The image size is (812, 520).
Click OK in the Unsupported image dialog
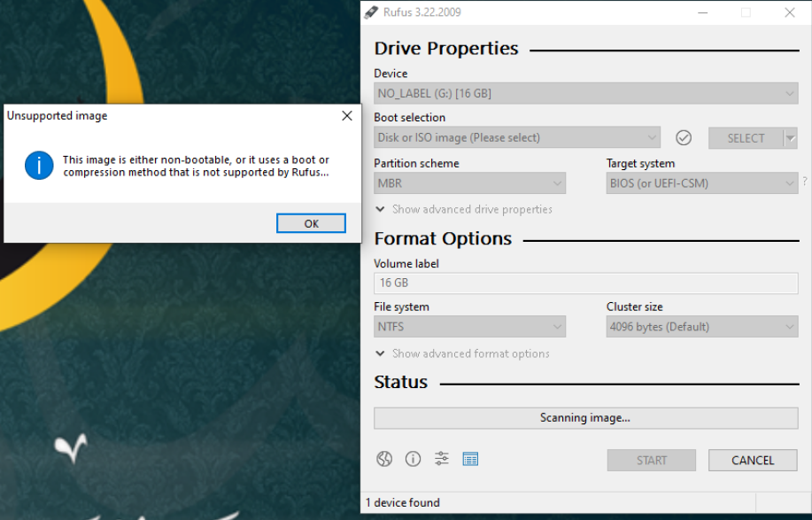click(x=311, y=223)
